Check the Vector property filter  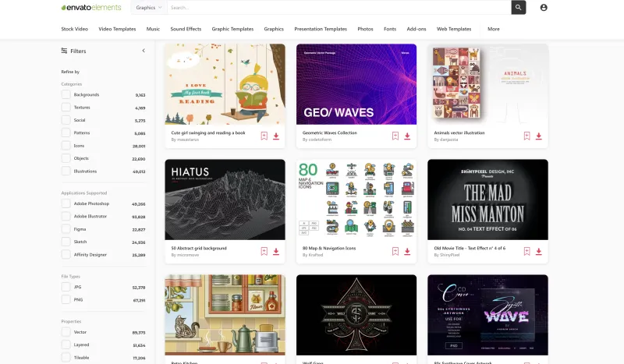[66, 332]
